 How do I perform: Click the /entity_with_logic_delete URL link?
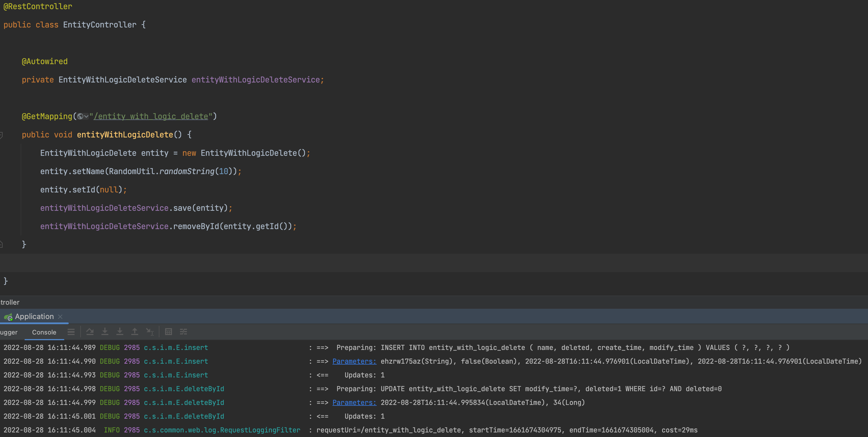coord(151,117)
